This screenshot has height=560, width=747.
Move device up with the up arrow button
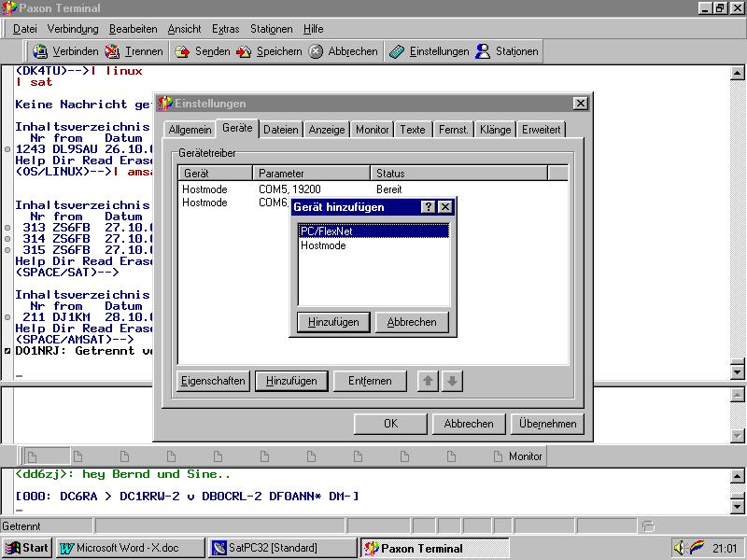click(428, 381)
